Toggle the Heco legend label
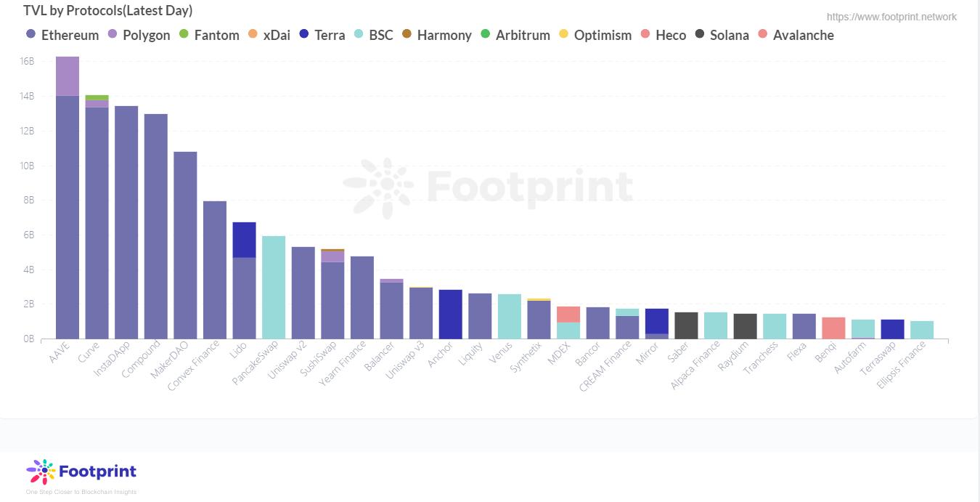Viewport: 980px width, 502px height. (x=670, y=35)
